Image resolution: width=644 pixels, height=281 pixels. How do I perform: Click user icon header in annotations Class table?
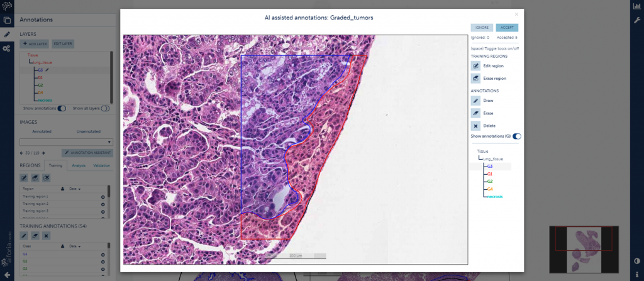pyautogui.click(x=62, y=246)
